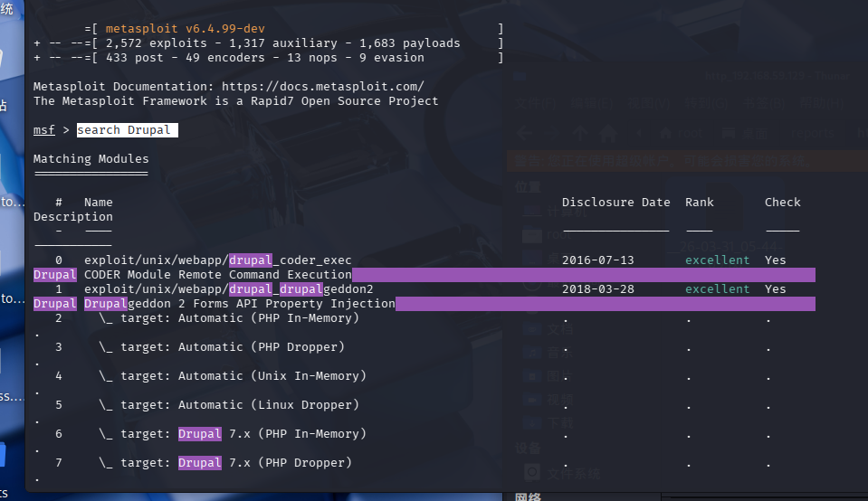Click the 'Disclosure Date' column header
The height and width of the screenshot is (501, 868).
[x=616, y=203]
